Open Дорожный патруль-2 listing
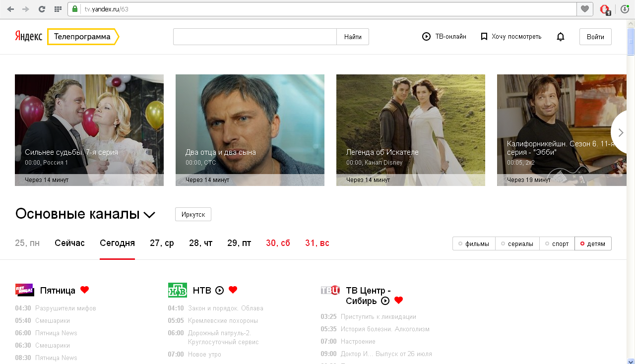The image size is (635, 364). click(223, 338)
